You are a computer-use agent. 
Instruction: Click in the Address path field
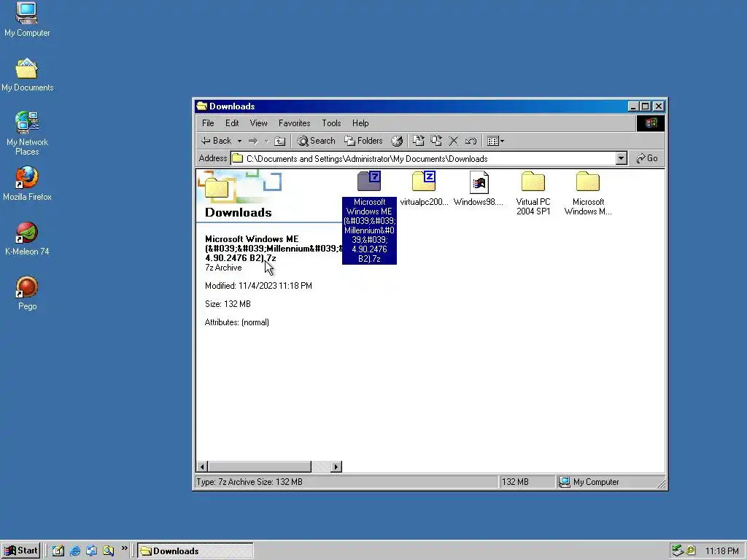click(x=423, y=158)
